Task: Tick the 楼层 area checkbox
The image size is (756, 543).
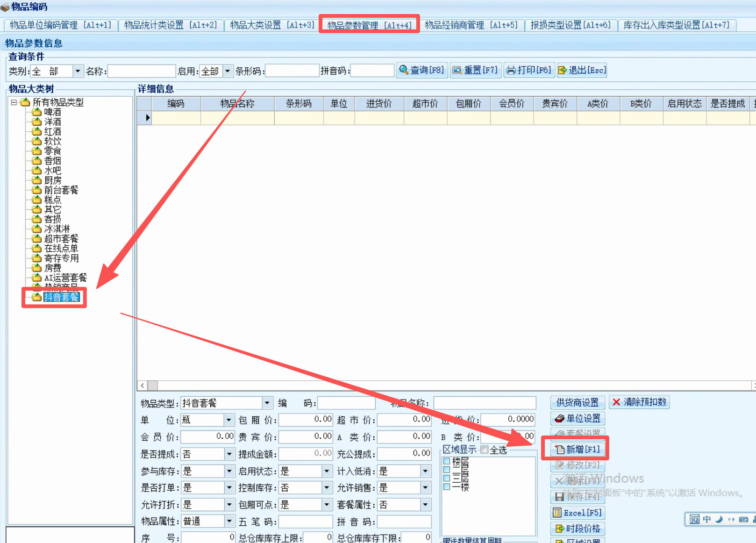Action: (x=447, y=461)
